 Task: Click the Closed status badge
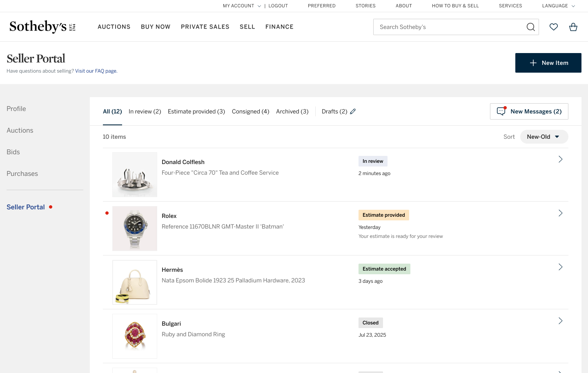click(x=370, y=323)
